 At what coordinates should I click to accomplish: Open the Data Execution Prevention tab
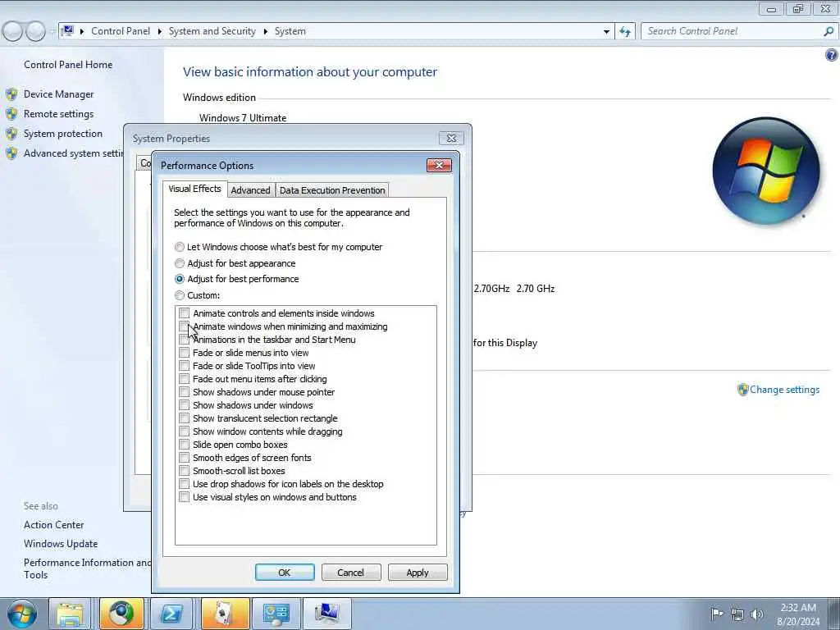click(x=332, y=190)
